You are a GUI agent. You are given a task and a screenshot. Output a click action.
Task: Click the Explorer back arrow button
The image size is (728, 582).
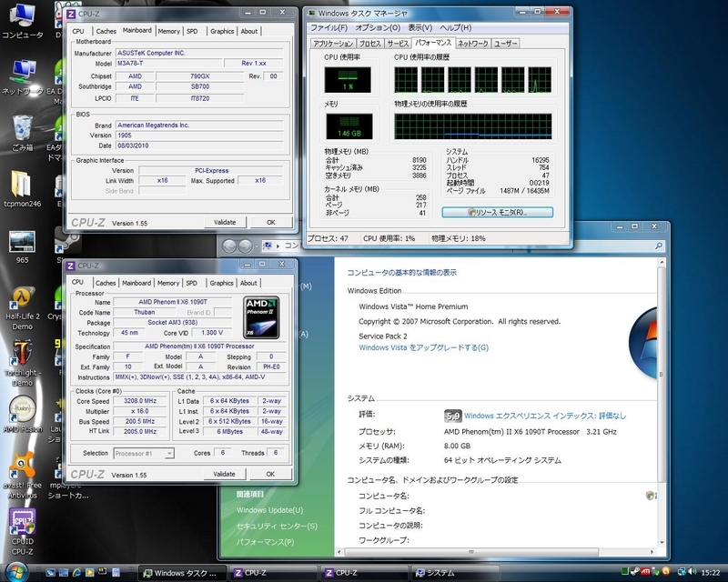[229, 246]
